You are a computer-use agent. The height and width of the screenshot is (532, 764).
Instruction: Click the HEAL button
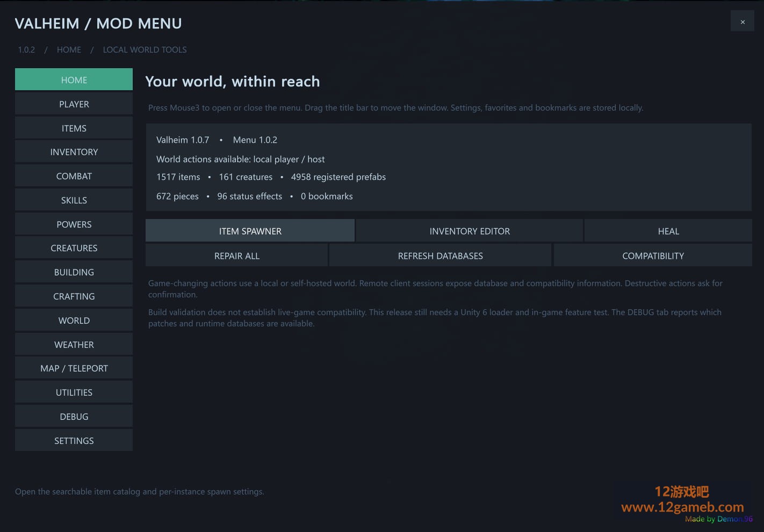(668, 231)
